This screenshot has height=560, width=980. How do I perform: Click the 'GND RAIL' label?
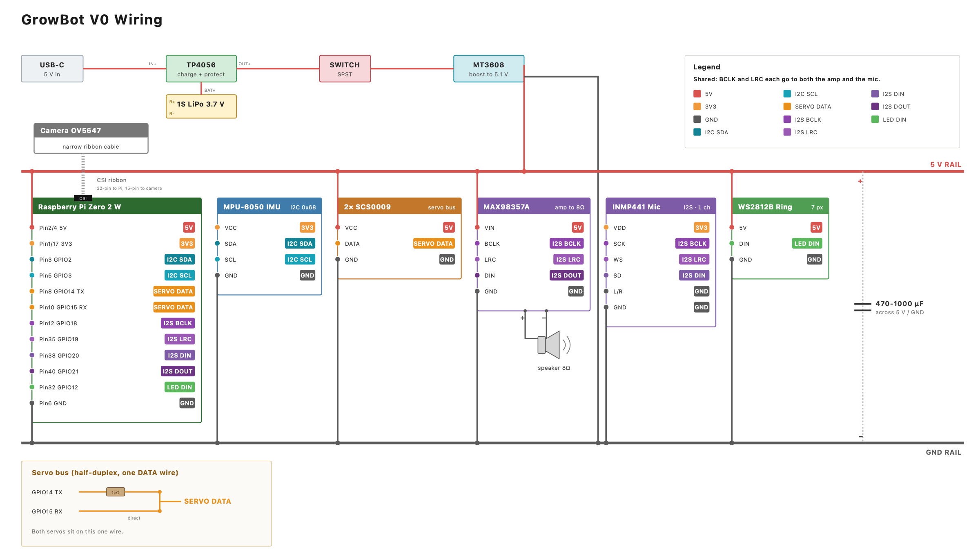tap(944, 452)
